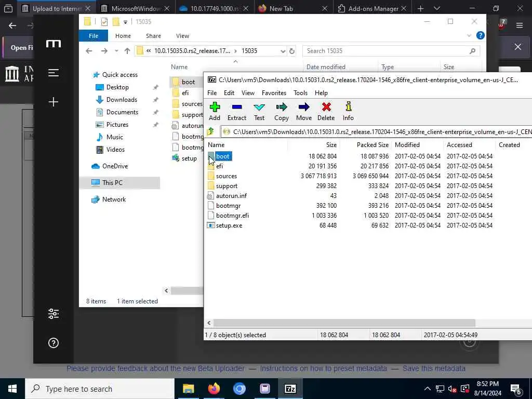
Task: Click the Extract button in 7-Zip
Action: tap(237, 111)
